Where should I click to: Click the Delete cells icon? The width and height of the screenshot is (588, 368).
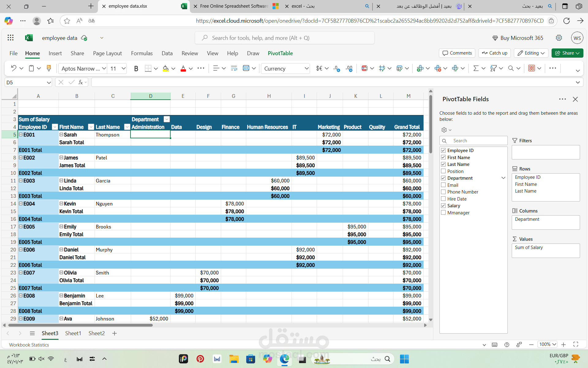pyautogui.click(x=438, y=68)
